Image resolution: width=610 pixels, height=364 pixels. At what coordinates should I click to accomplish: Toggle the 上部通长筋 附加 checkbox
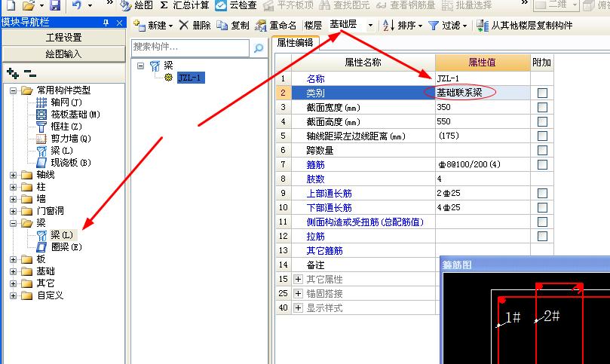click(542, 193)
